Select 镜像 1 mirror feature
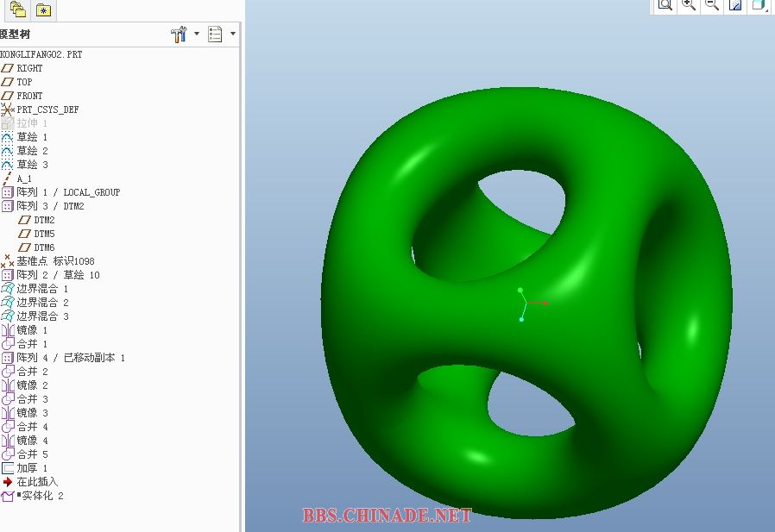Viewport: 775px width, 532px height. 24,330
